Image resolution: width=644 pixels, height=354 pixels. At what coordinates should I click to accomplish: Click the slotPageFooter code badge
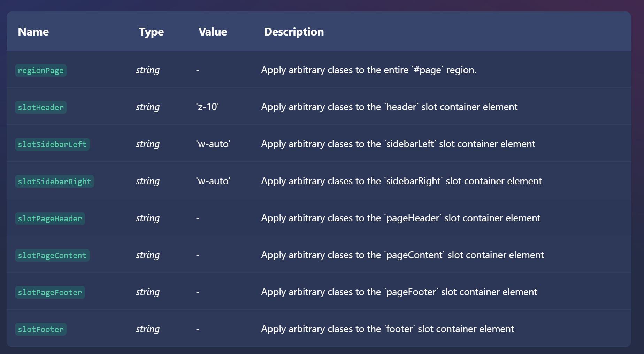(50, 292)
